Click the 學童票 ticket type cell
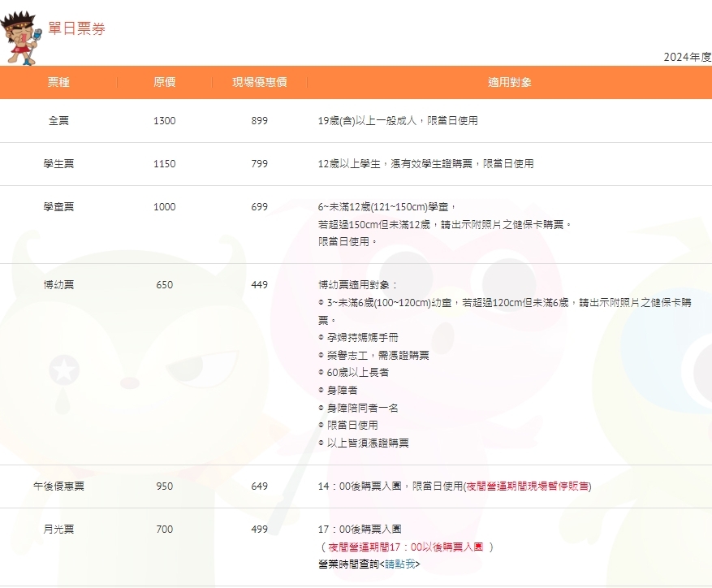The image size is (712, 588). tap(58, 207)
